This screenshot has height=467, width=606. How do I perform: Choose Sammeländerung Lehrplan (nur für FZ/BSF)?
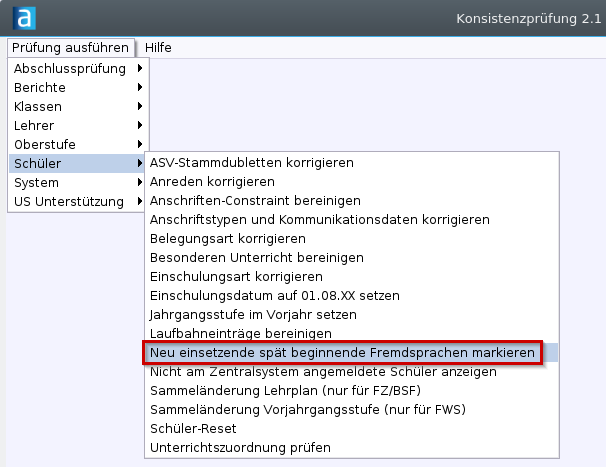(352, 390)
